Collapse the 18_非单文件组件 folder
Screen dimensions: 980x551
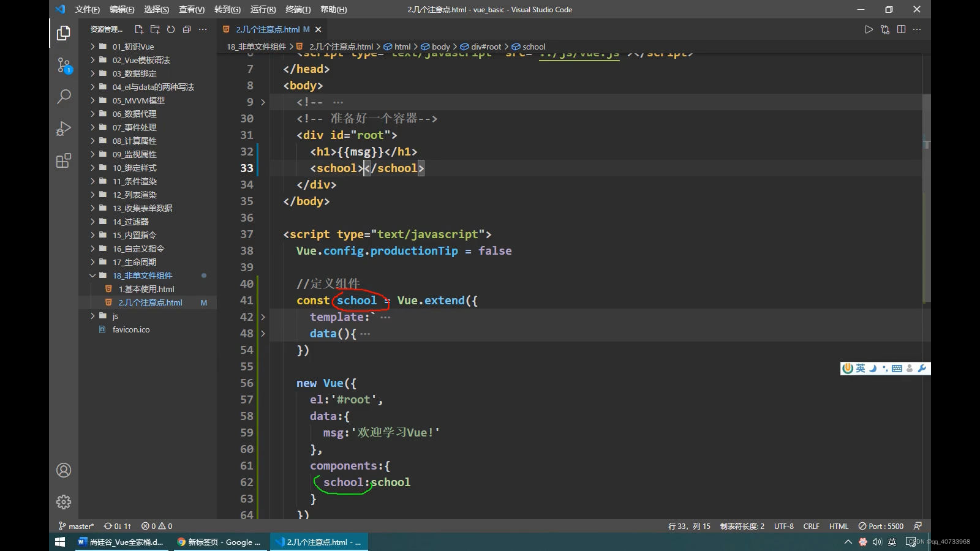pos(147,275)
